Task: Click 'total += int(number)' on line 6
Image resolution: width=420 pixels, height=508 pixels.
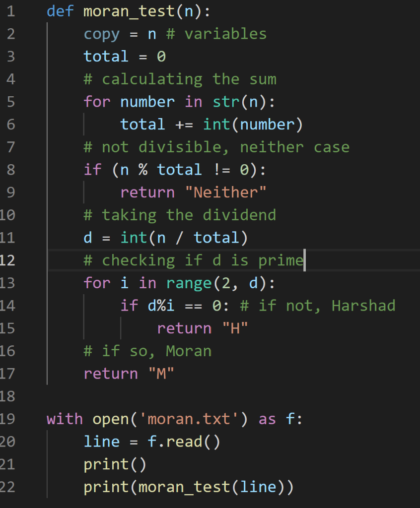Action: coord(211,125)
